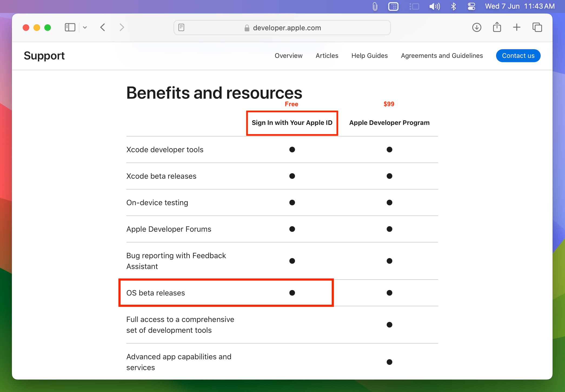The image size is (565, 392).
Task: Close the Safari window
Action: pos(26,28)
